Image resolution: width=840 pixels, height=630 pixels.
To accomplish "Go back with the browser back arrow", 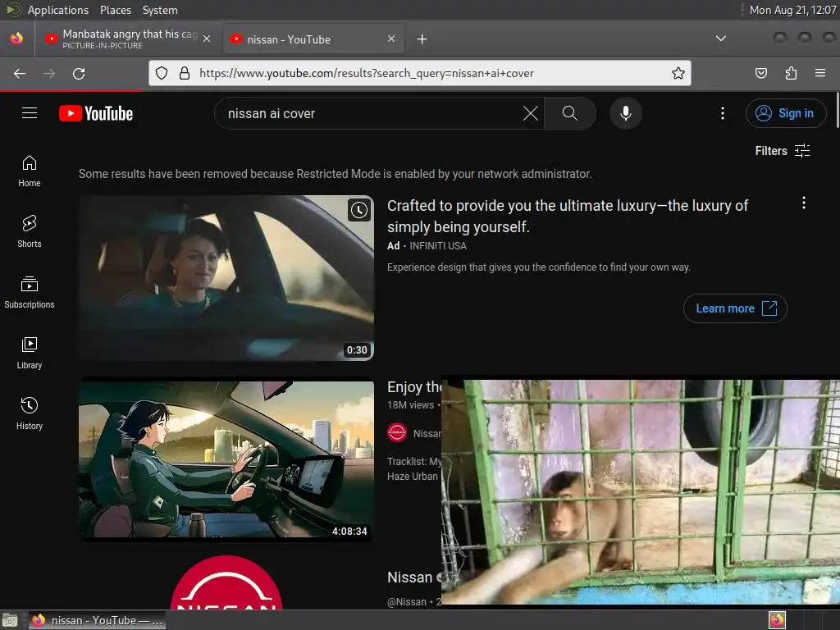I will [x=20, y=73].
